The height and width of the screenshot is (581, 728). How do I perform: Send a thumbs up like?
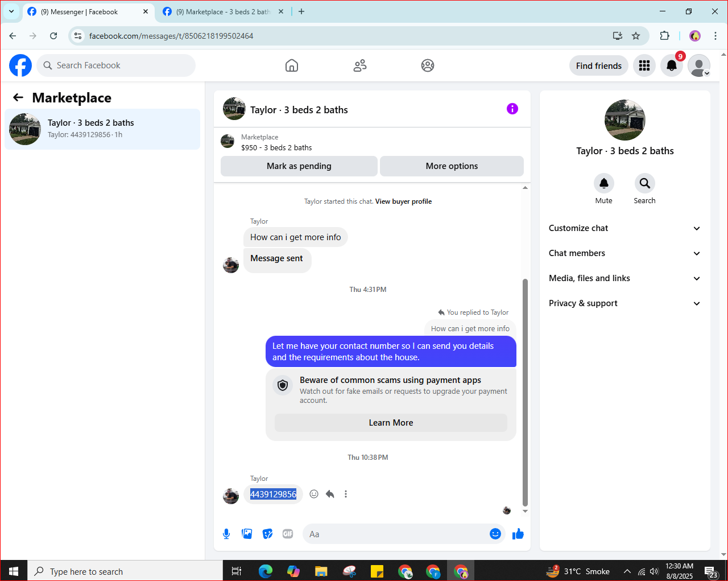[518, 534]
